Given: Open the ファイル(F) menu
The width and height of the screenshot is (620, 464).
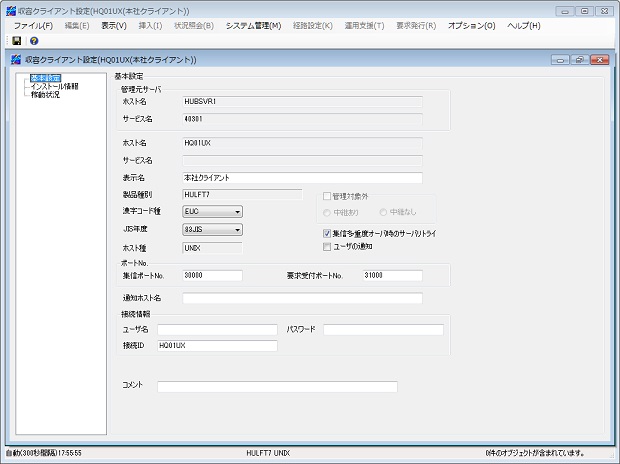Looking at the screenshot, I should tap(33, 25).
